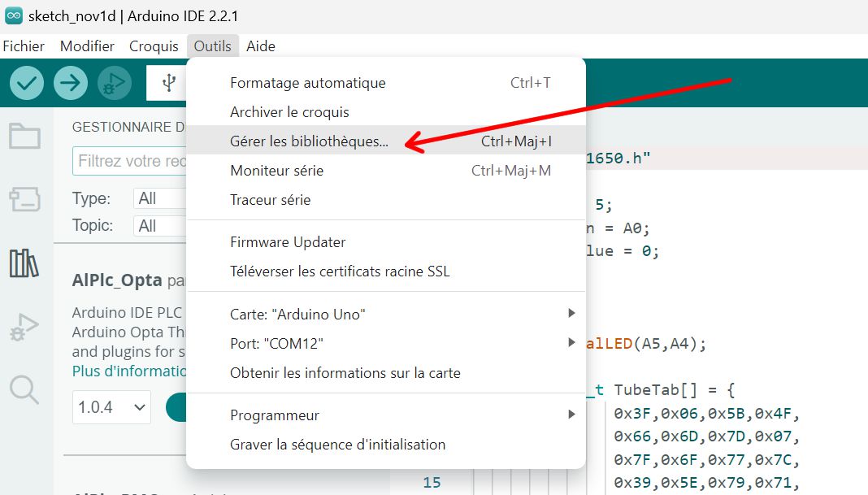Click the Upload arrow button

tap(71, 83)
